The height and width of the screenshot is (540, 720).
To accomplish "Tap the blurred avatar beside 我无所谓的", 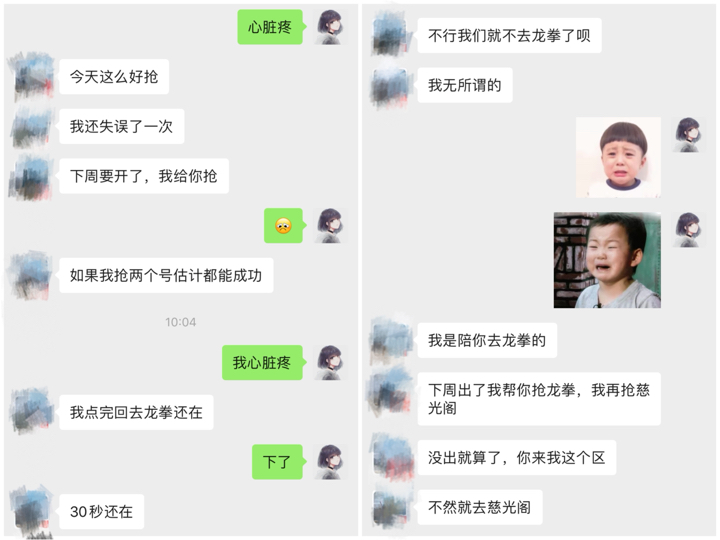I will click(390, 85).
